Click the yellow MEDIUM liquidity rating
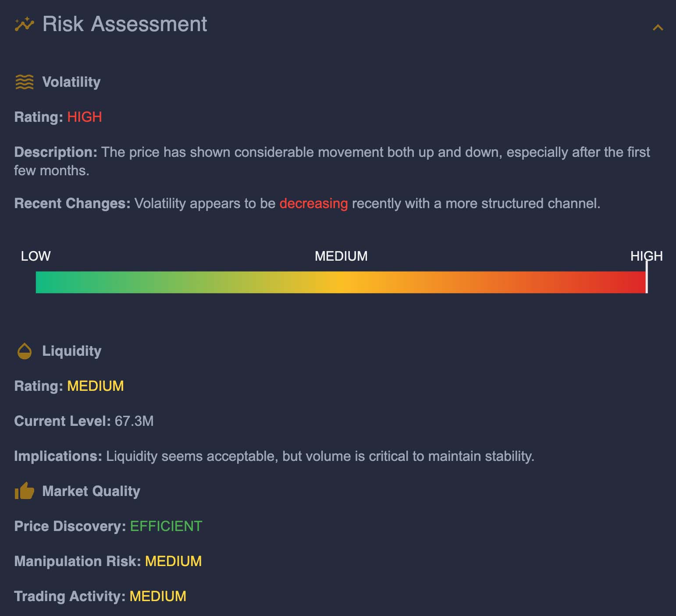This screenshot has height=616, width=676. (96, 386)
